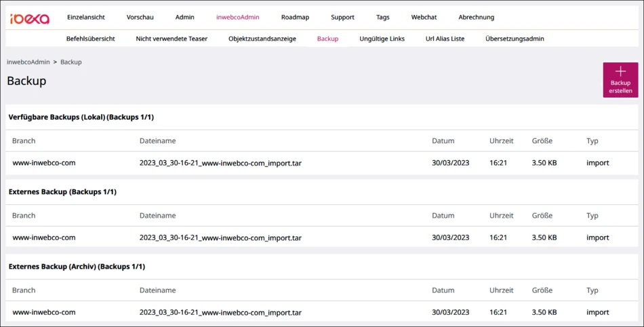
Task: Show the Ungültige Links tab
Action: coord(382,39)
